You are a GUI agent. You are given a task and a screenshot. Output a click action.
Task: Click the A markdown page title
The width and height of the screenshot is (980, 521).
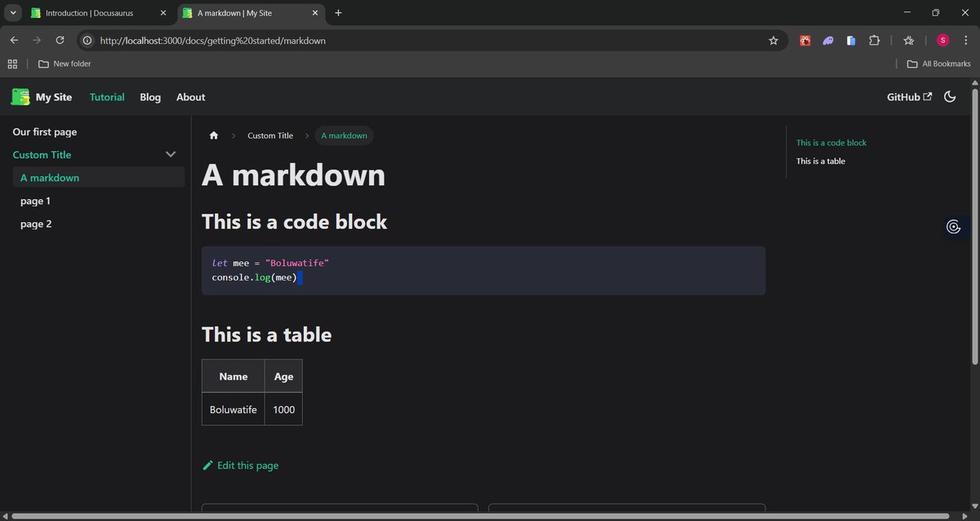(x=293, y=176)
